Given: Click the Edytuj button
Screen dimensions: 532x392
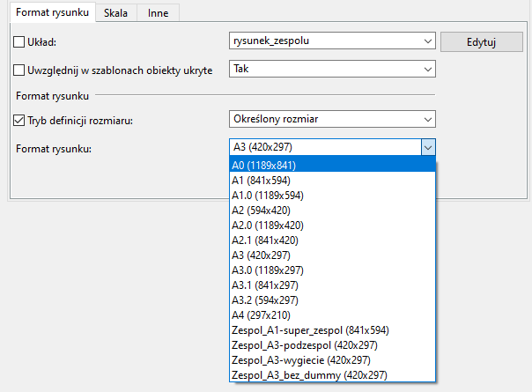Looking at the screenshot, I should [x=481, y=41].
